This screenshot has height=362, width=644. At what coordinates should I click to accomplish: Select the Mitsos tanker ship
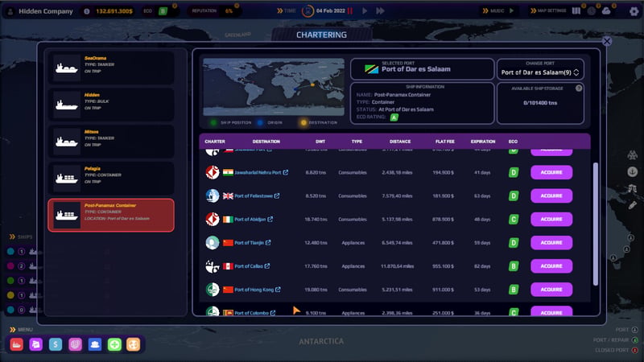111,142
